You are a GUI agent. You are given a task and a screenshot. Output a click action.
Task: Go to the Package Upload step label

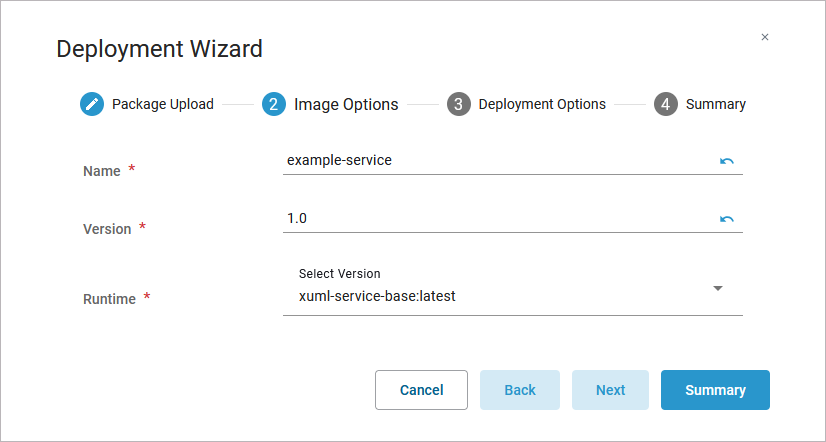(x=163, y=104)
